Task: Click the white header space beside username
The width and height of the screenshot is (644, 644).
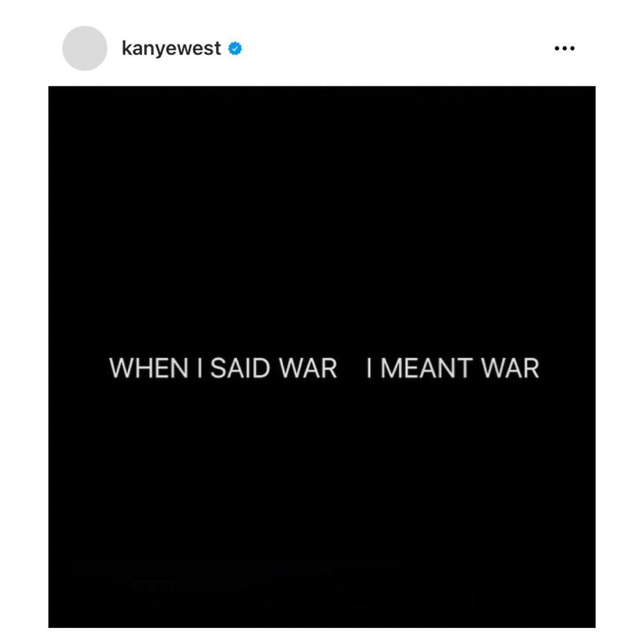Action: pyautogui.click(x=397, y=48)
